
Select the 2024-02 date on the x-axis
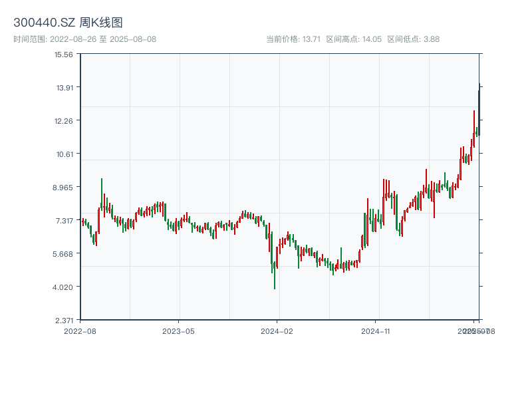(x=277, y=331)
